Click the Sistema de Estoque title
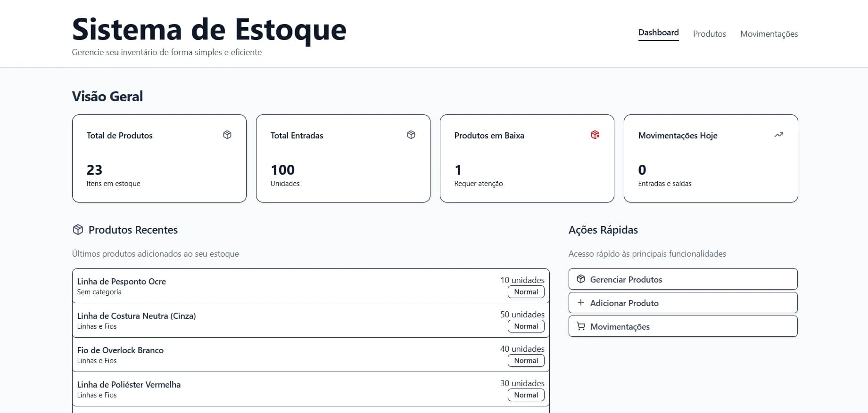868x413 pixels. (x=209, y=29)
